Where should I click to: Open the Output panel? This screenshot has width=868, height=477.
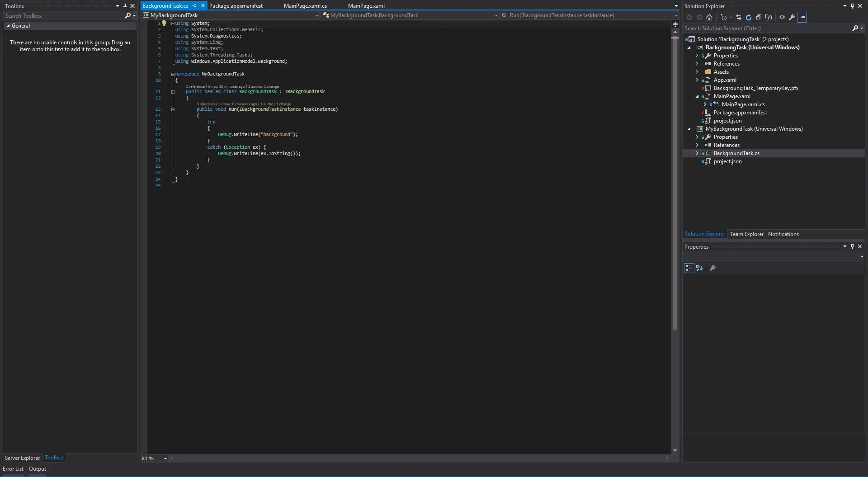click(38, 469)
